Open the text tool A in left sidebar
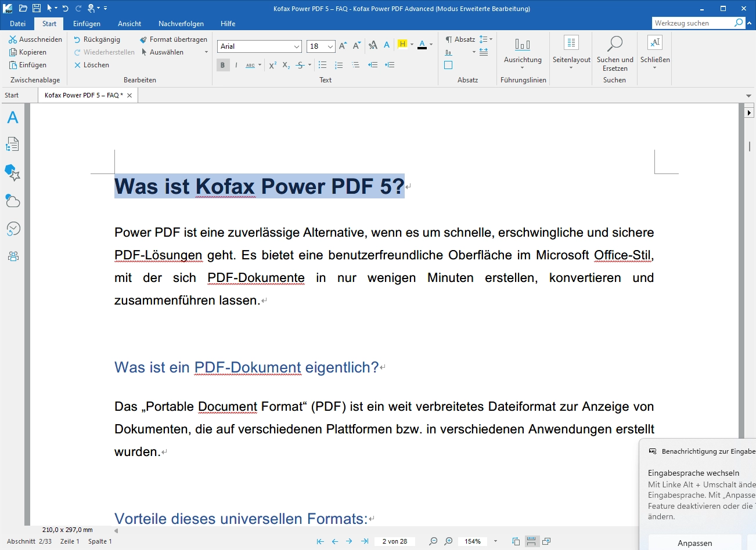Image resolution: width=756 pixels, height=550 pixels. tap(13, 117)
